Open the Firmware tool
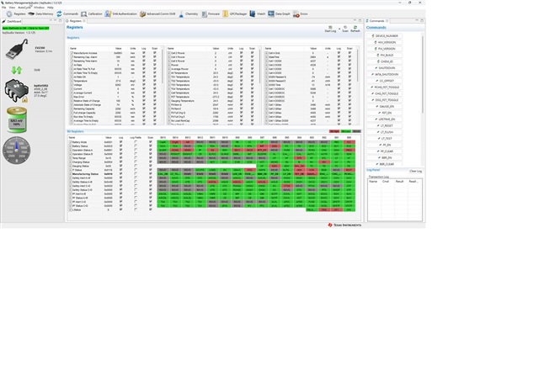This screenshot has width=539, height=392. pyautogui.click(x=211, y=14)
